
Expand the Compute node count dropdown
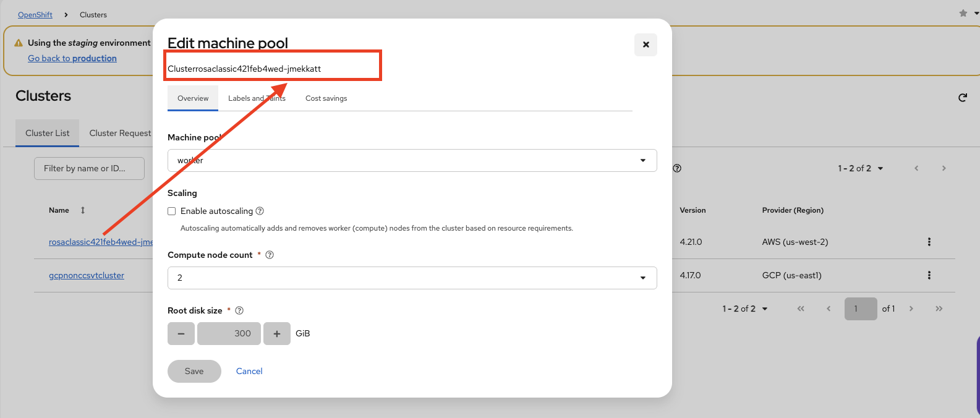click(x=412, y=278)
